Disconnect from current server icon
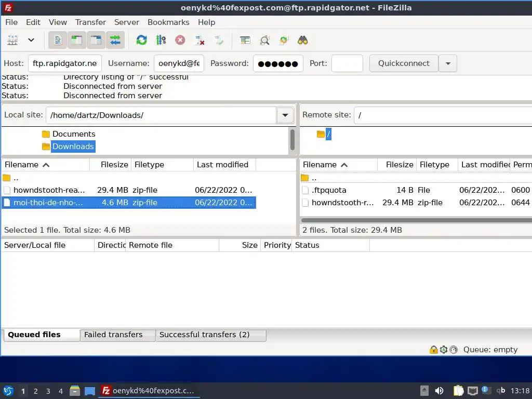532x399 pixels. [x=199, y=41]
